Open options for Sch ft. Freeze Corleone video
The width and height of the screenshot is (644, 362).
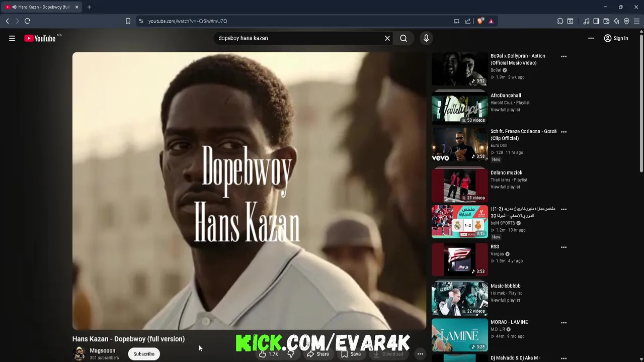click(563, 132)
